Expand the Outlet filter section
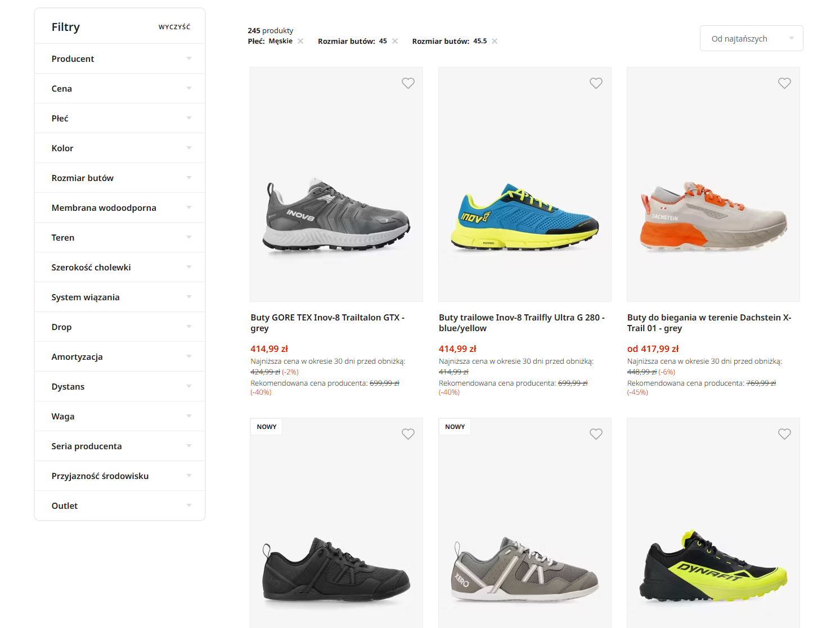The image size is (840, 628). tap(120, 505)
